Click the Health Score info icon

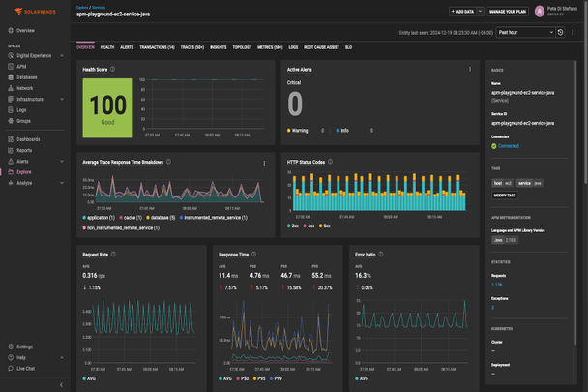coord(114,70)
